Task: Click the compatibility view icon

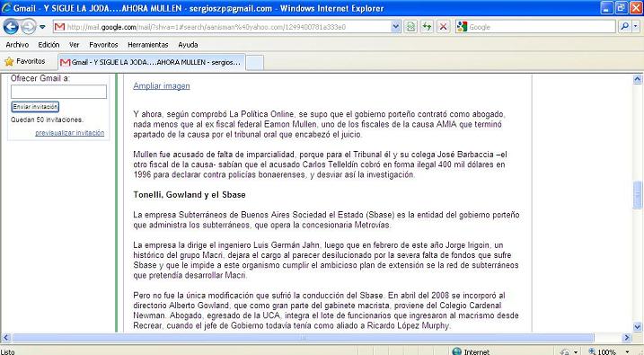Action: click(410, 27)
